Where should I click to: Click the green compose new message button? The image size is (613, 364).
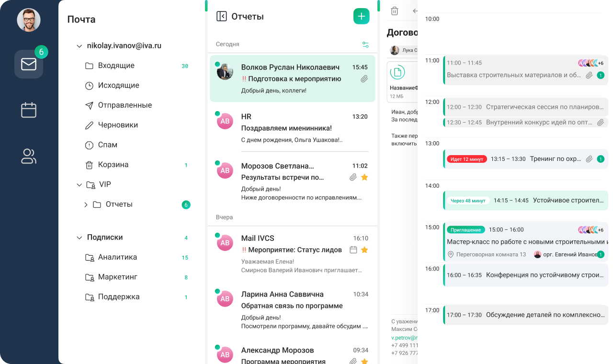tap(361, 16)
